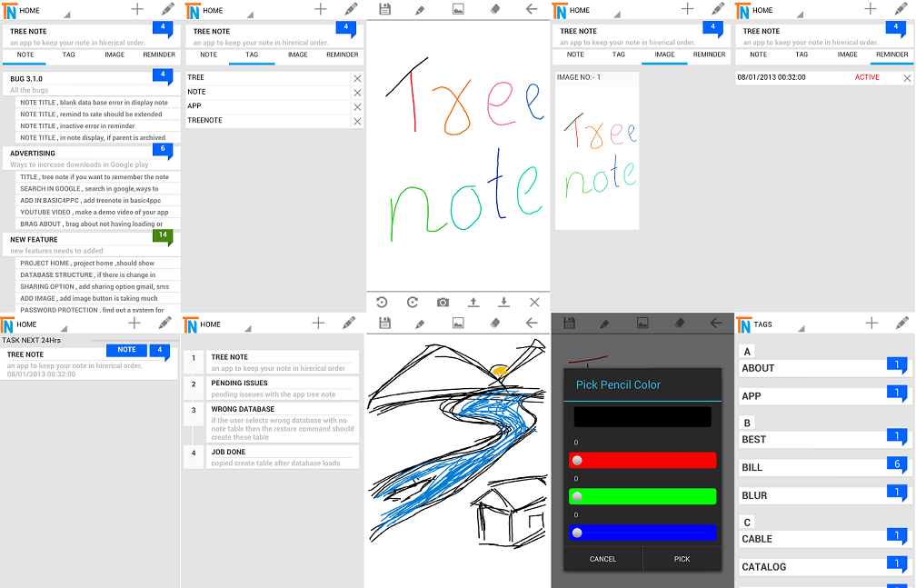Select REMINDER tab above the IMAGE NO:- 1 thumbnail
This screenshot has width=916, height=588.
(709, 55)
